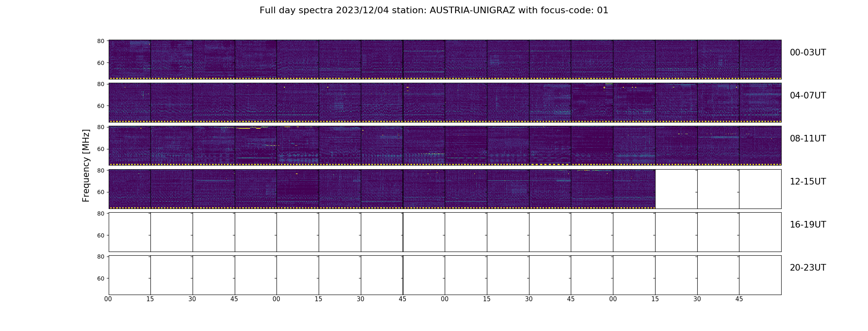Click the "60" tick of the 00-03UT row
Viewport: 868px width, 331px height.
100,63
